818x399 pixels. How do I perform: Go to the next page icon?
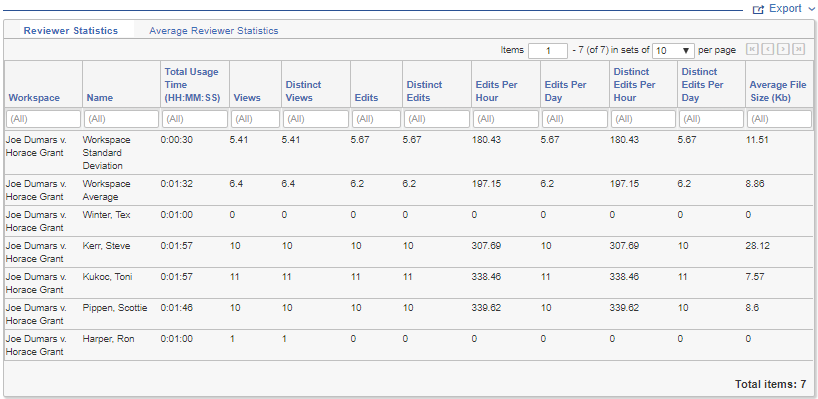click(x=783, y=50)
